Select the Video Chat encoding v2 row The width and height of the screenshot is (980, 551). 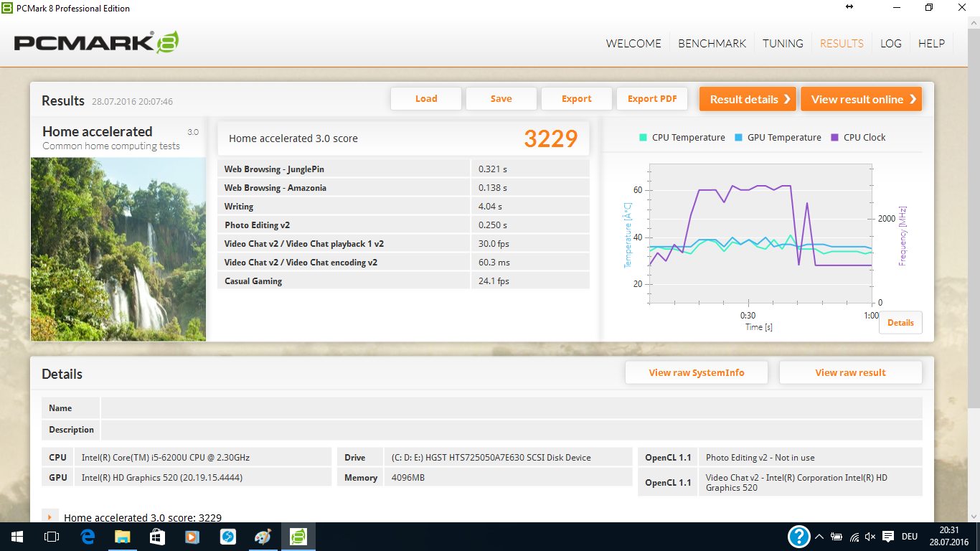pyautogui.click(x=403, y=262)
